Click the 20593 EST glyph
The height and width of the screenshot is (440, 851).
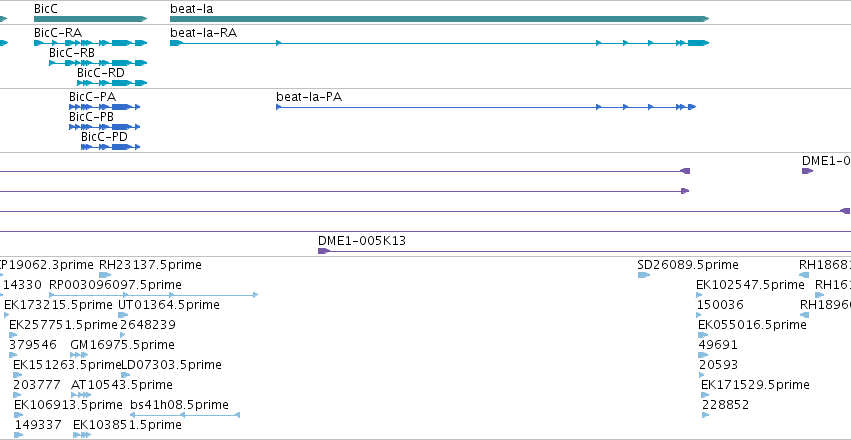pos(702,375)
